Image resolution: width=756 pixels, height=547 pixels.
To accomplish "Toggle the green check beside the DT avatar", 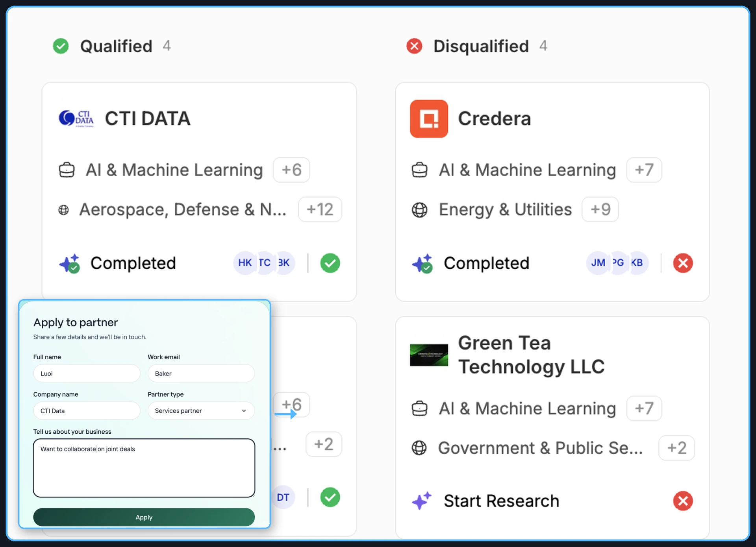I will (330, 497).
